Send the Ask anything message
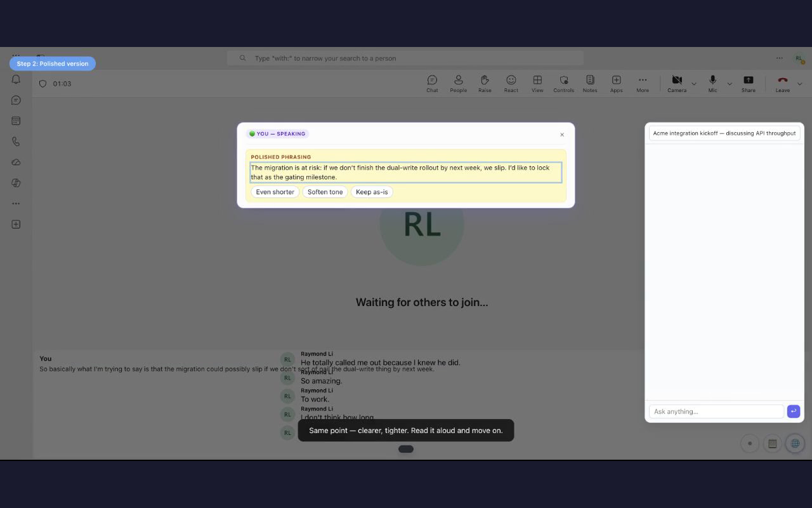 [793, 411]
